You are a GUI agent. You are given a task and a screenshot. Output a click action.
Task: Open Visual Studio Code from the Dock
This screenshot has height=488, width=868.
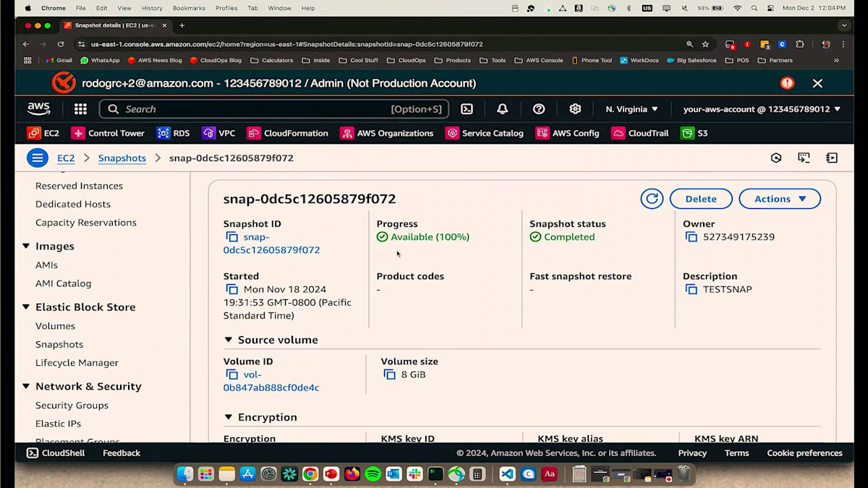507,474
